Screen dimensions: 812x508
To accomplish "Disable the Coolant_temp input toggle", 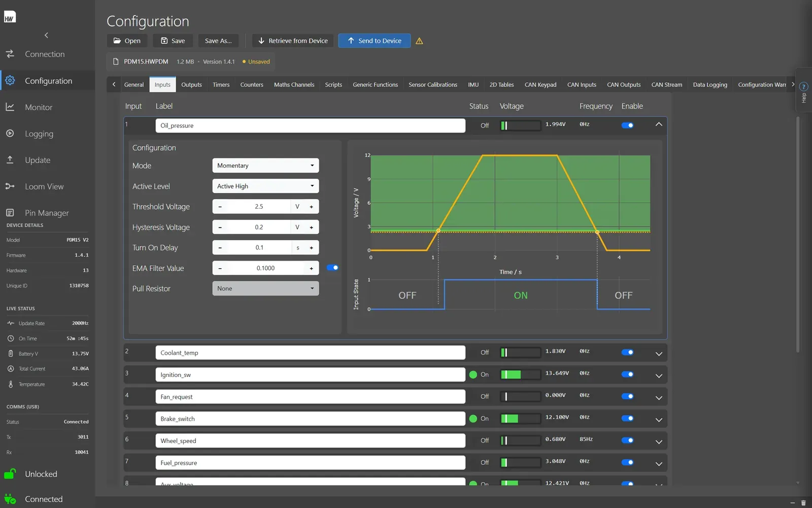I will click(627, 352).
